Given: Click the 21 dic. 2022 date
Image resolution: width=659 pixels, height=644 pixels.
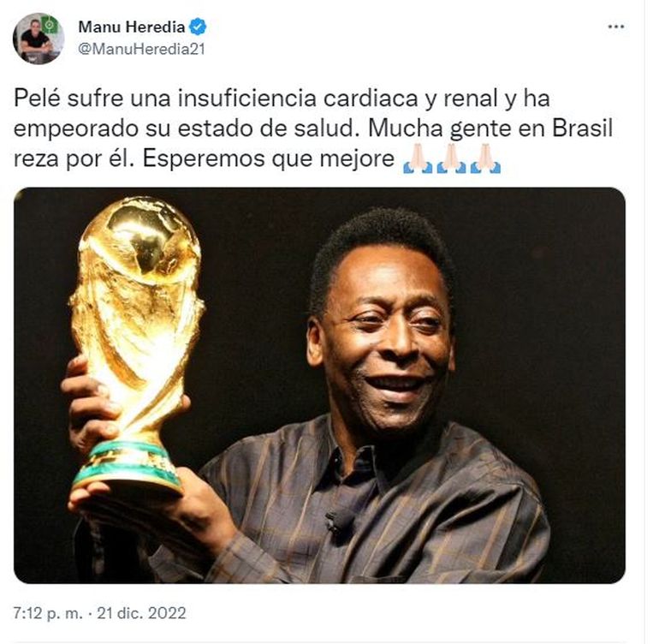Looking at the screenshot, I should pyautogui.click(x=141, y=613).
